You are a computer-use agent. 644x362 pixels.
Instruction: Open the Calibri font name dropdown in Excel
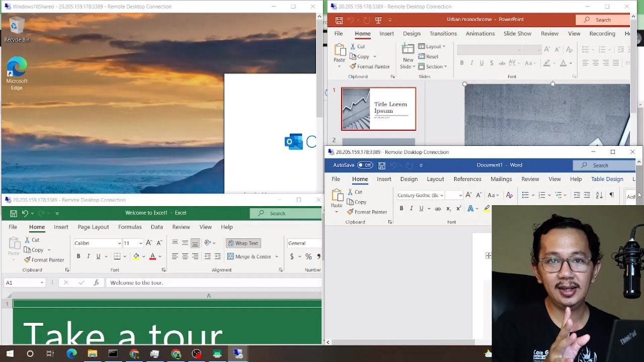pyautogui.click(x=119, y=243)
